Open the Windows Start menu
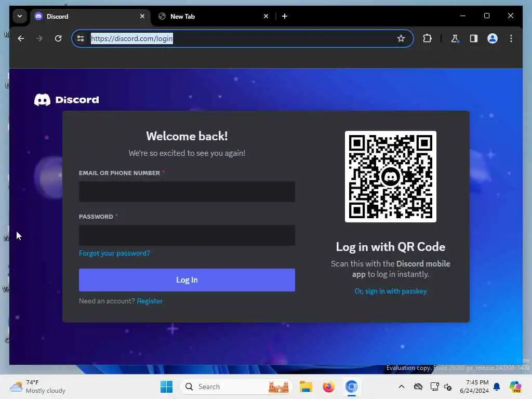Viewport: 532px width, 399px height. tap(166, 387)
